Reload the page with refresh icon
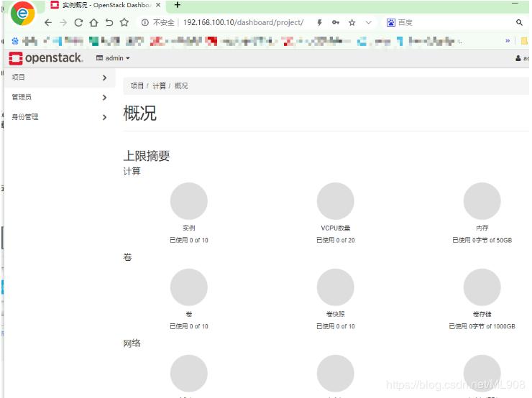The image size is (532, 398). [x=78, y=23]
